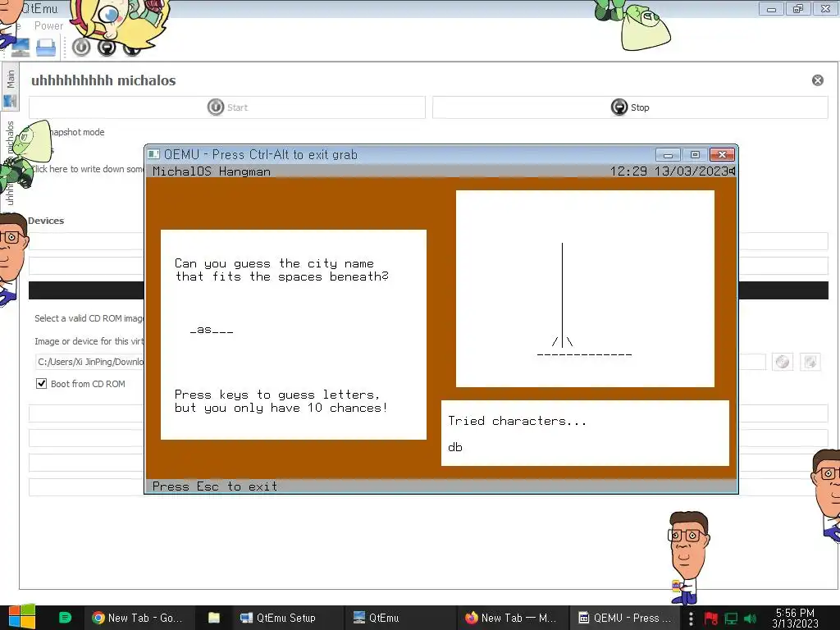Click the new virtual machine computer icon in QtEmu toolbar
Image resolution: width=840 pixels, height=630 pixels.
click(20, 48)
